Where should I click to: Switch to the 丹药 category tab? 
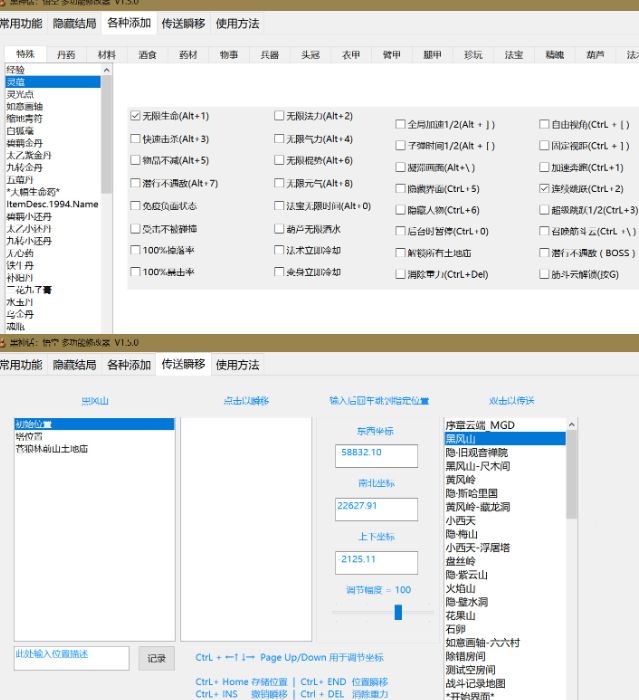coord(66,54)
